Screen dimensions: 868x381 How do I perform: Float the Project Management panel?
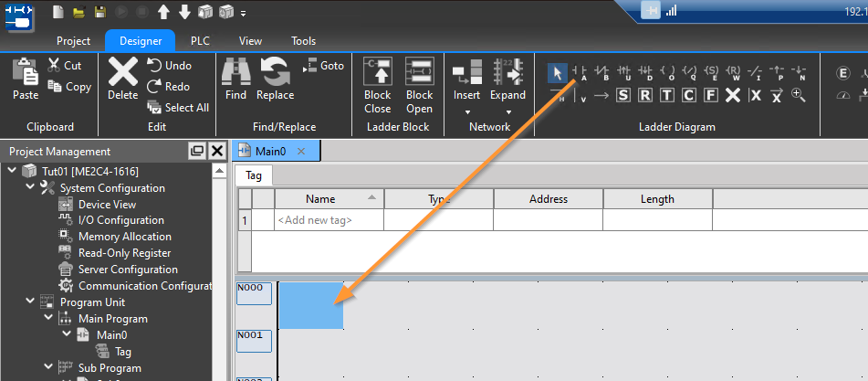[196, 151]
